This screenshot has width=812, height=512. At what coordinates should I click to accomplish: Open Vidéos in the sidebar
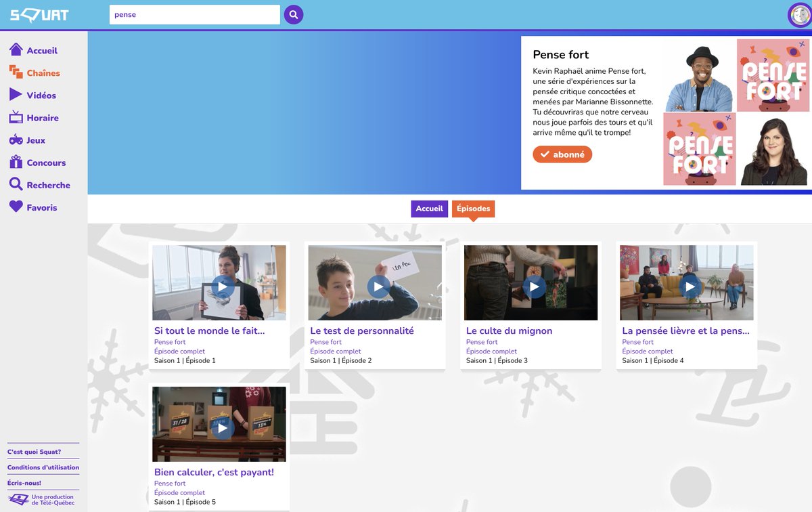[x=41, y=95]
